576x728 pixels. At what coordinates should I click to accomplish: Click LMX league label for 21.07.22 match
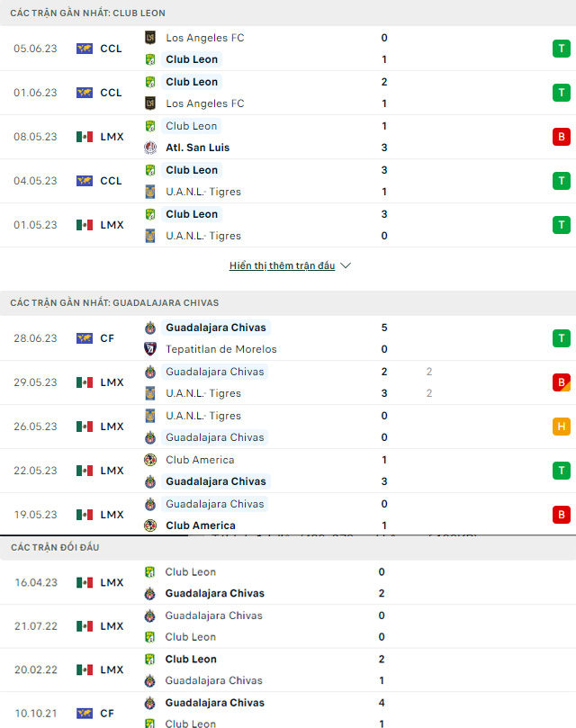click(112, 626)
